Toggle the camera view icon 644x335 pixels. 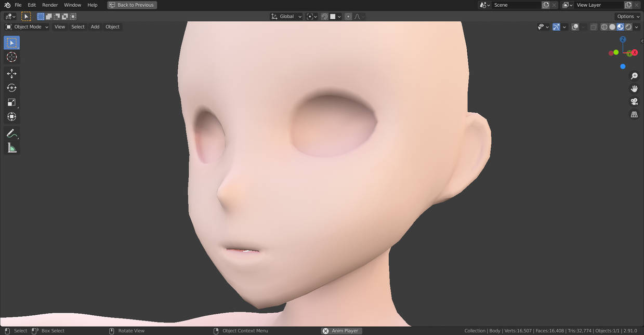pos(634,102)
